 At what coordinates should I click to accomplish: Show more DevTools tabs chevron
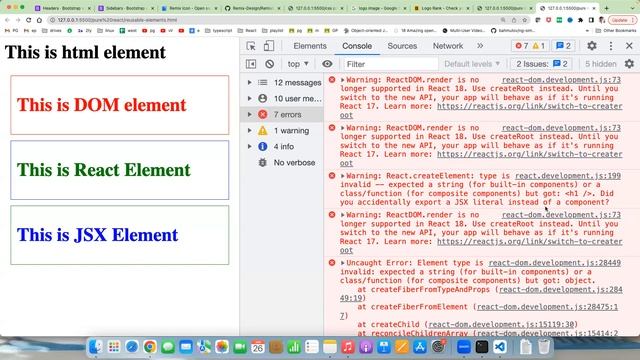click(480, 46)
